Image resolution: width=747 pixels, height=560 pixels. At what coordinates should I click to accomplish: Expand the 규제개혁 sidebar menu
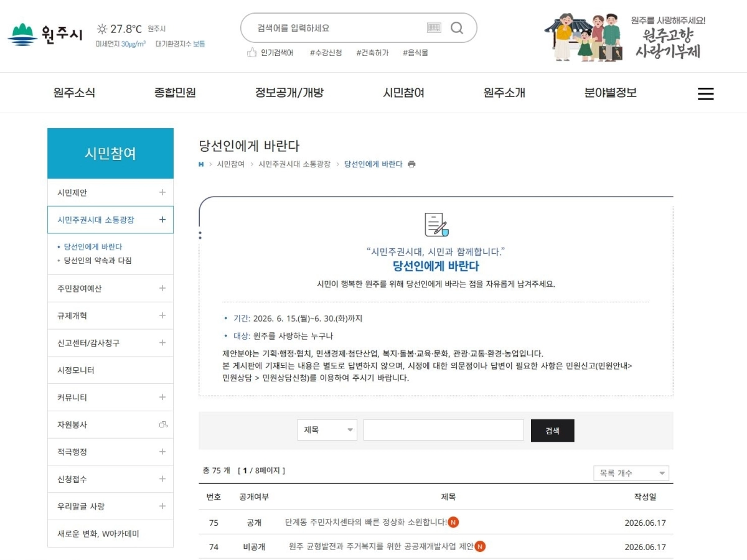[x=162, y=315]
